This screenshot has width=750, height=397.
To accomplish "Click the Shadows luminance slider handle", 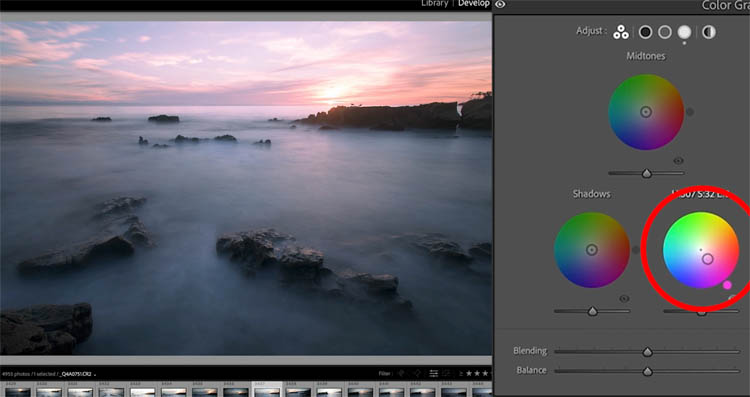I will click(x=593, y=311).
